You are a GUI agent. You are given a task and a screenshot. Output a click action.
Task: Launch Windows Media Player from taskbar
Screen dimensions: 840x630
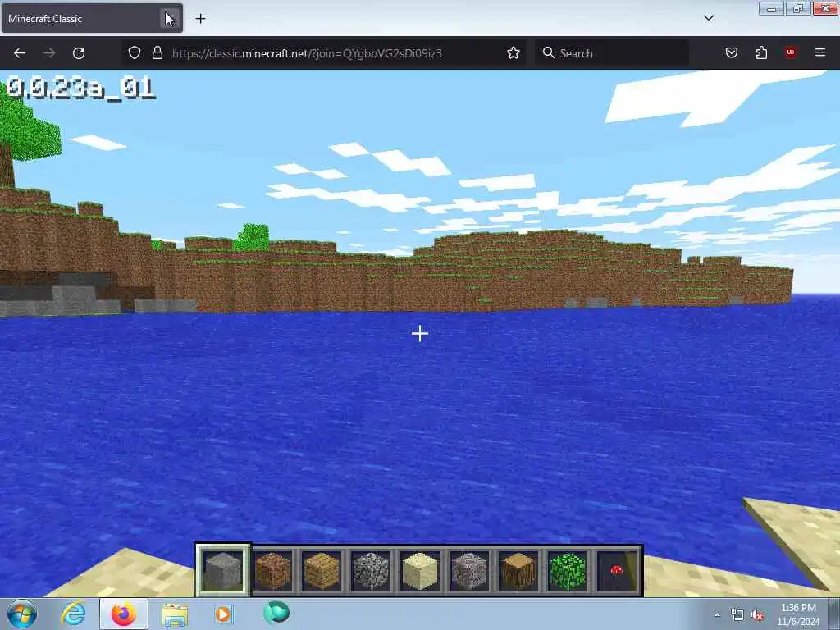(223, 614)
